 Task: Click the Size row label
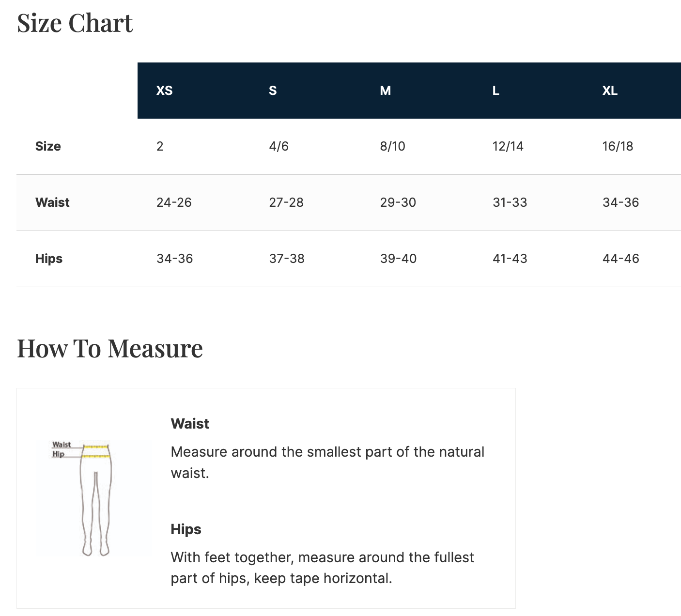(48, 146)
